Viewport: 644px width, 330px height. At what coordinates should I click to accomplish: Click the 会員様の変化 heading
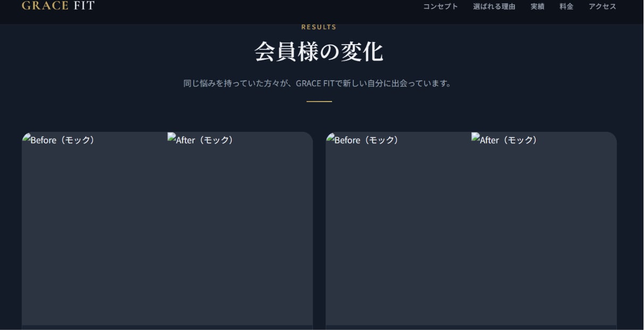coord(319,52)
